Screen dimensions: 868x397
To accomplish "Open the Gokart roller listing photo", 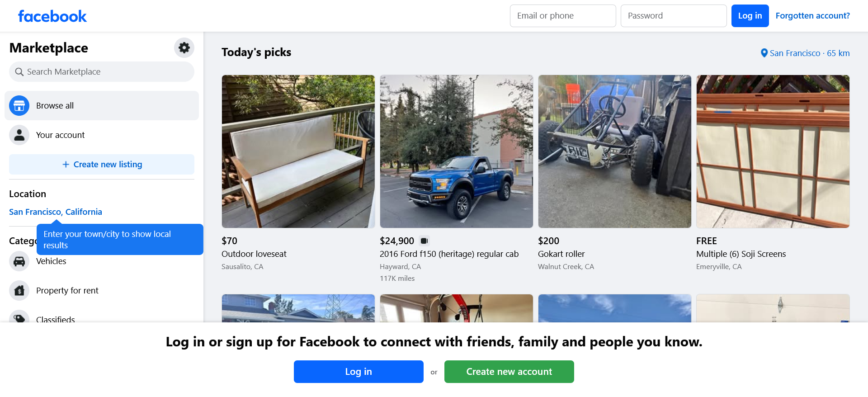I will coord(614,151).
